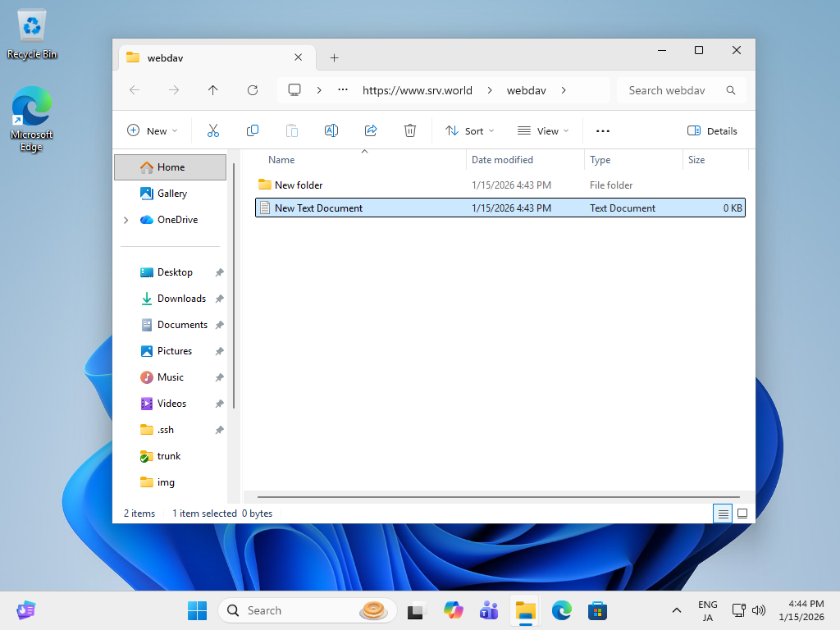Open the See more ellipsis menu

click(x=603, y=130)
